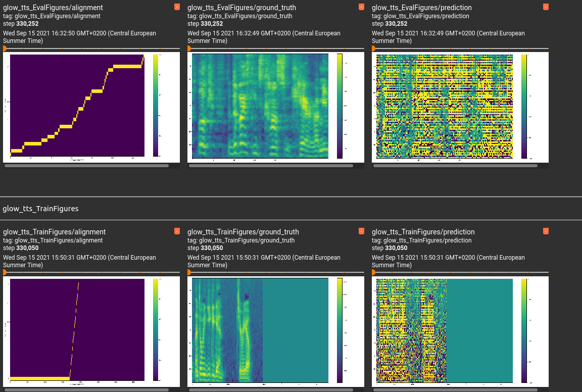This screenshot has width=582, height=392.
Task: Click the step slider on TrainFigures prediction card
Action: [460, 272]
